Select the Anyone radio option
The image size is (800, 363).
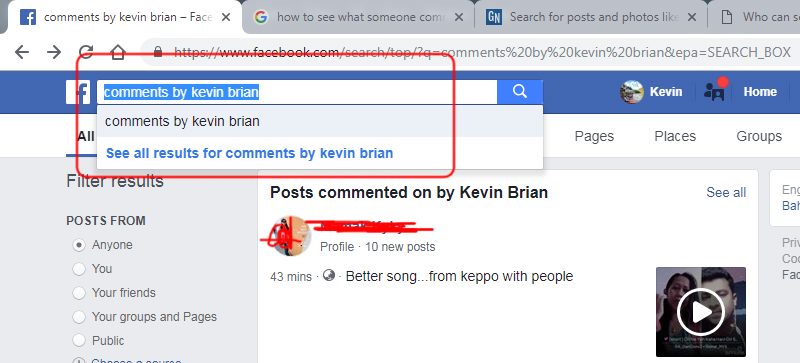(79, 245)
